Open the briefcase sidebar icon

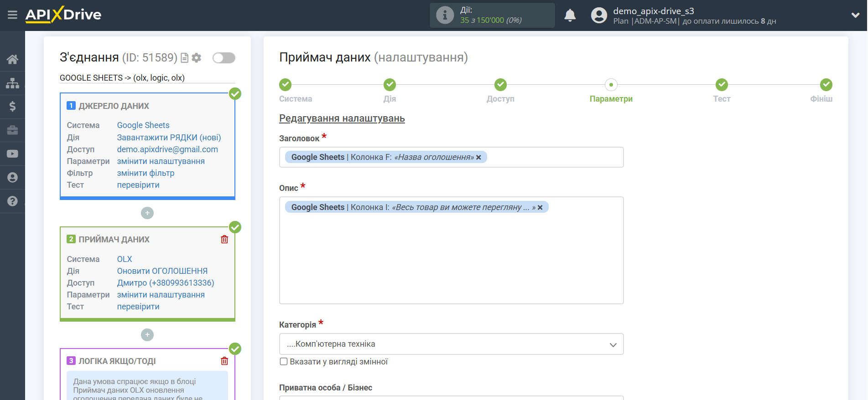pos(12,130)
